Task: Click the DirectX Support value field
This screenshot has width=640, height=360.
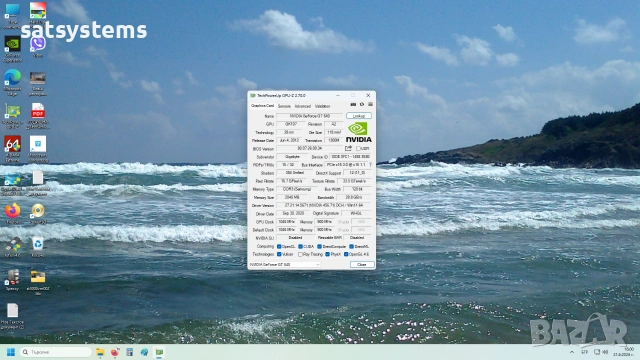Action: click(x=357, y=173)
